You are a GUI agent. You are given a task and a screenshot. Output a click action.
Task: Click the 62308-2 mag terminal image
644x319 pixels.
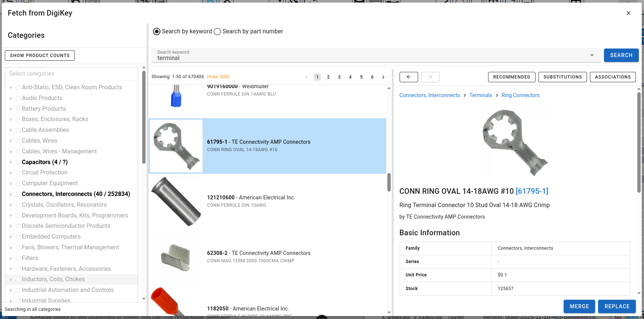[x=176, y=257]
